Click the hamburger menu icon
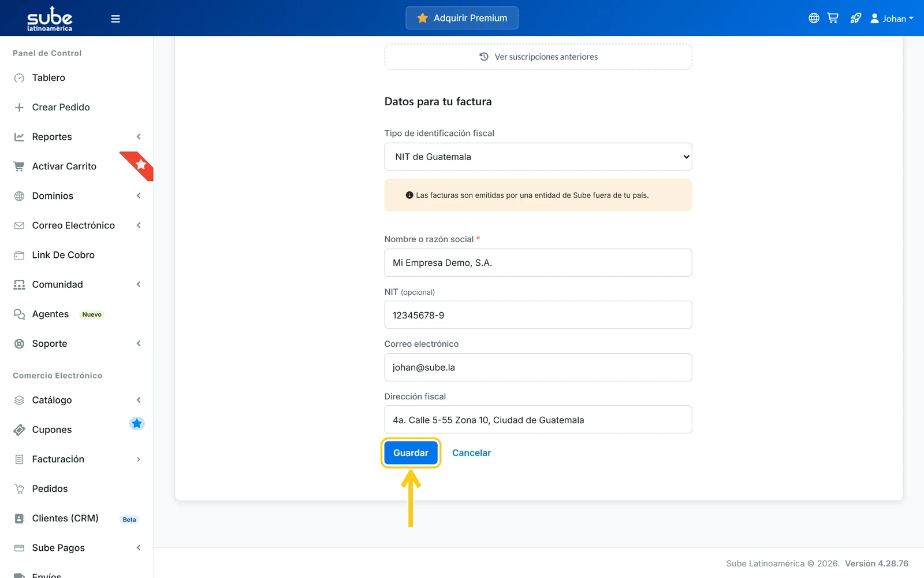The width and height of the screenshot is (924, 578). pyautogui.click(x=115, y=18)
